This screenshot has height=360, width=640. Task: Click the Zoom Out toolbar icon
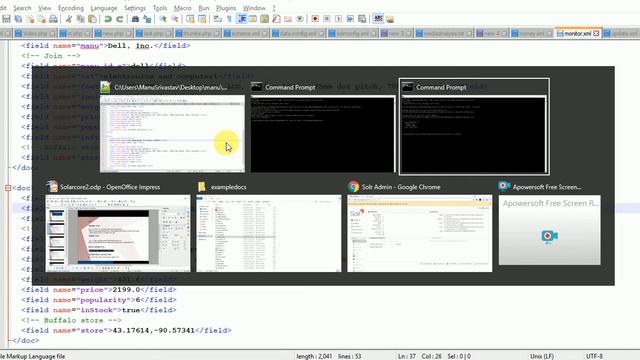[x=174, y=19]
